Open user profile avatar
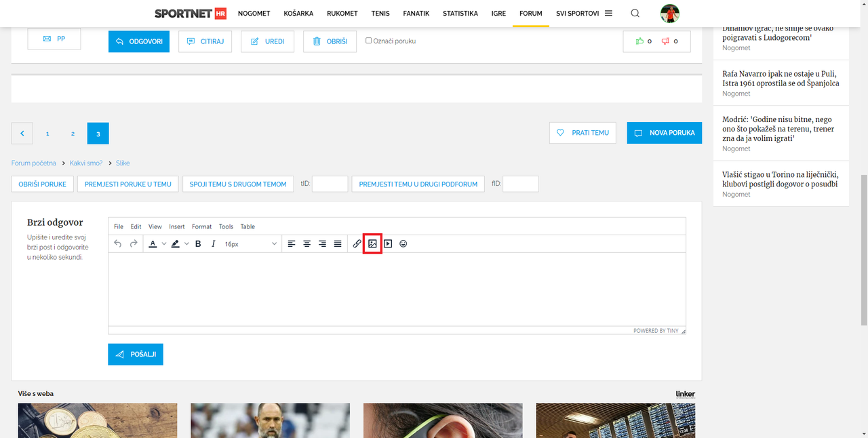Screen dimensions: 868x438 click(x=670, y=14)
